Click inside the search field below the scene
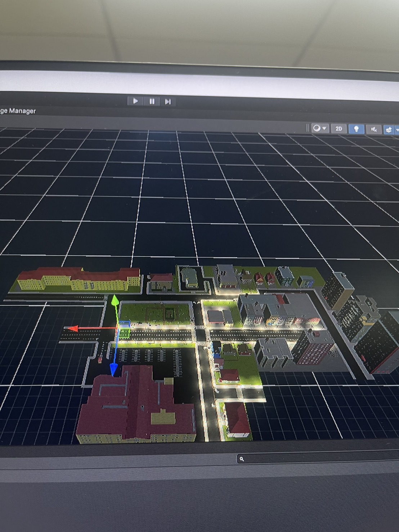This screenshot has width=399, height=532. click(x=317, y=459)
